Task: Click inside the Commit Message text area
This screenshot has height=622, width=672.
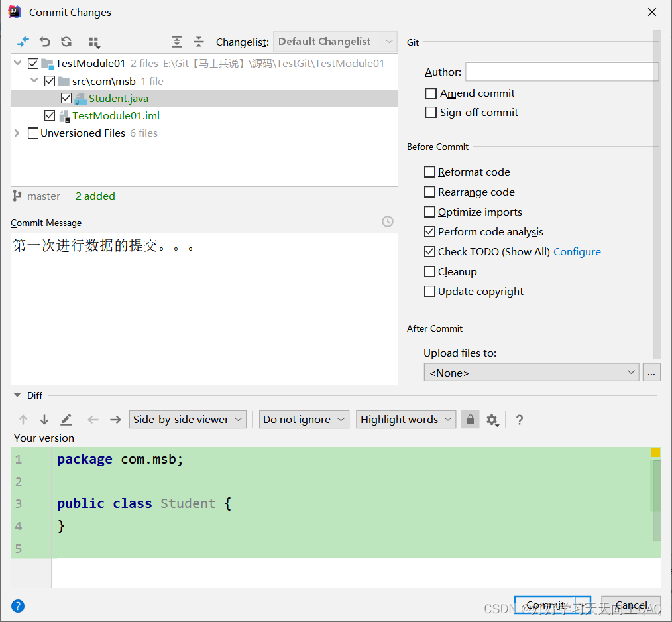Action: [204, 309]
